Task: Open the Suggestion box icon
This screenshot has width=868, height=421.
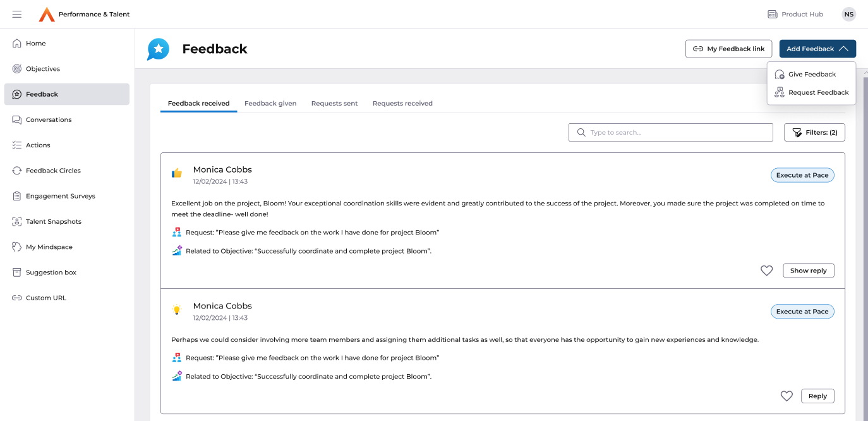Action: (17, 272)
